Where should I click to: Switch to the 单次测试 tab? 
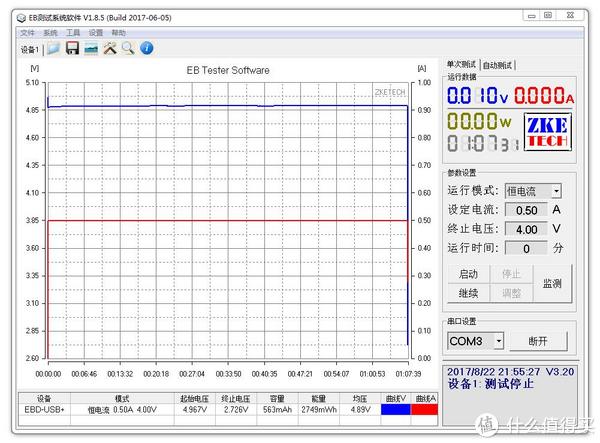462,64
